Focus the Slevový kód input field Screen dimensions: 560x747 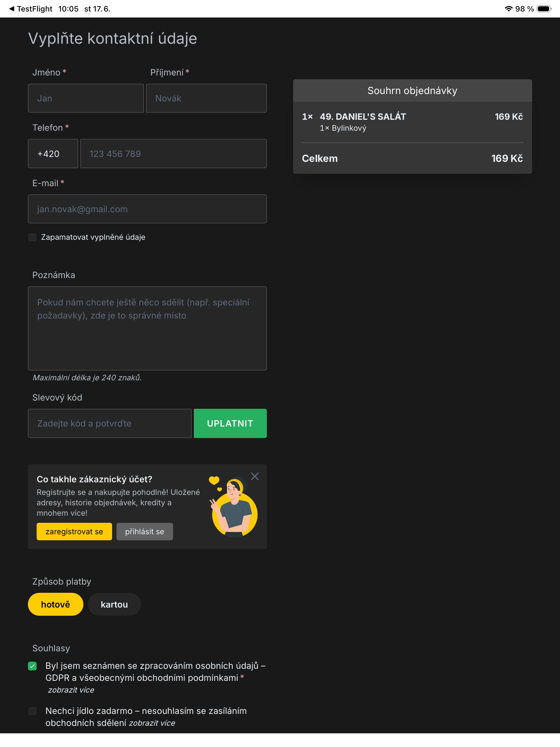(110, 424)
